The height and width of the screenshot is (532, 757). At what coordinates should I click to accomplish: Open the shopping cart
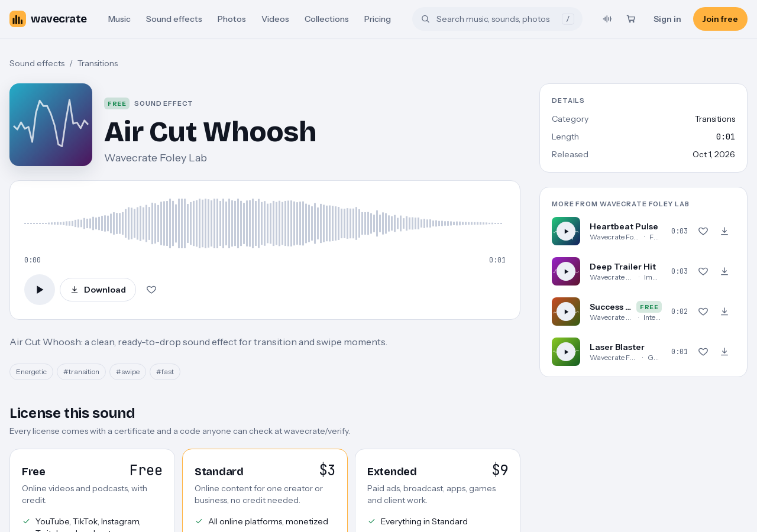631,19
